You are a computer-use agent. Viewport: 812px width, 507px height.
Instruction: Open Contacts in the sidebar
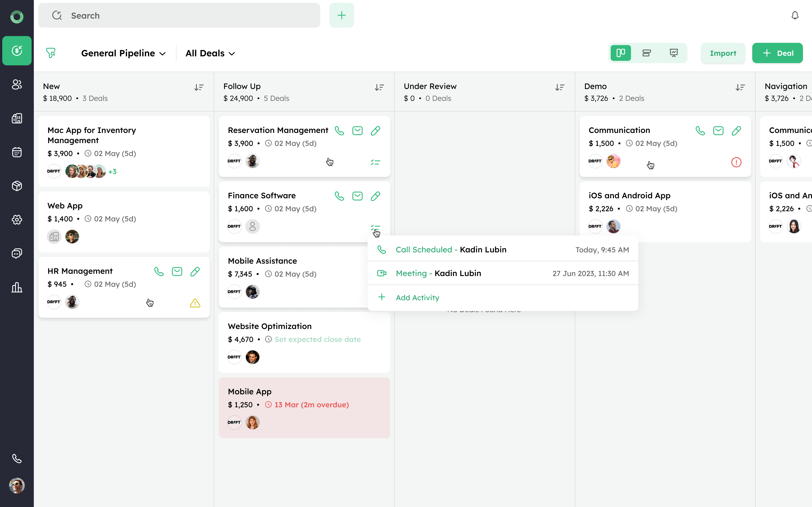pos(17,84)
